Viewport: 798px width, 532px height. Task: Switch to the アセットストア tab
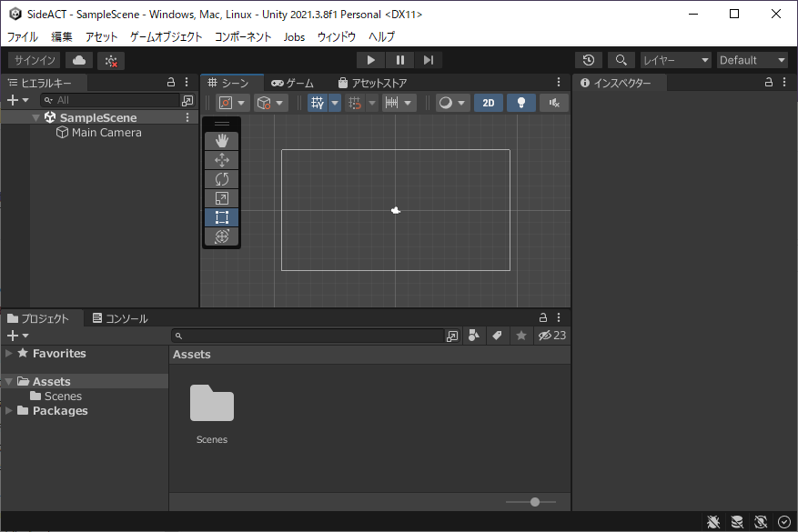click(372, 83)
